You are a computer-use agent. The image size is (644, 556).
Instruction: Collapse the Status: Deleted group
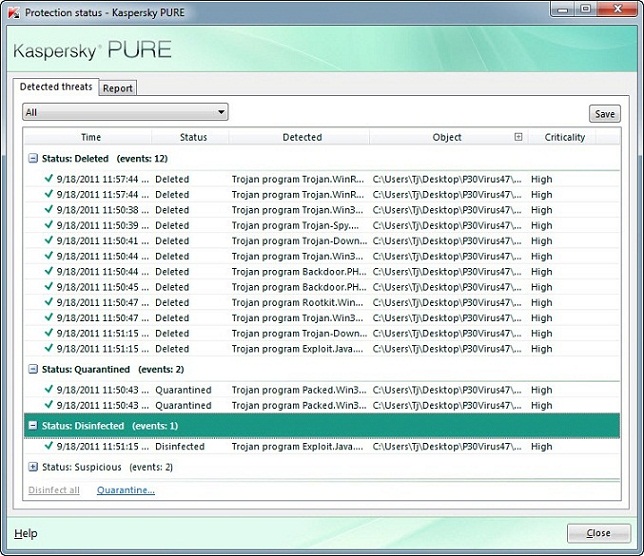point(32,158)
